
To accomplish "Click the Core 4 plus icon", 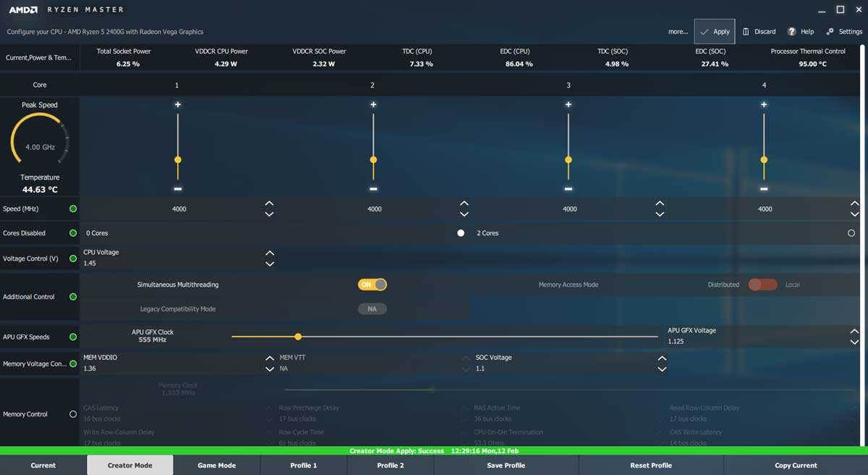I will (764, 105).
